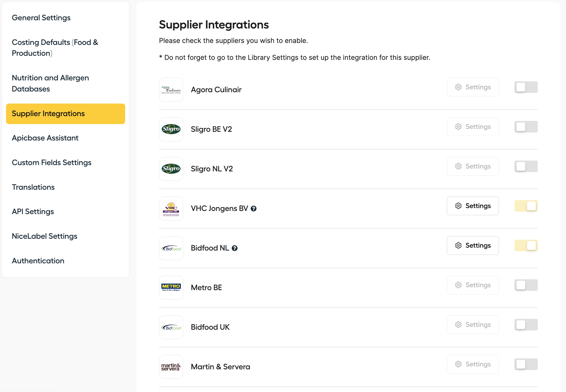Enable the Martin & Servera toggle
566x392 pixels.
526,364
